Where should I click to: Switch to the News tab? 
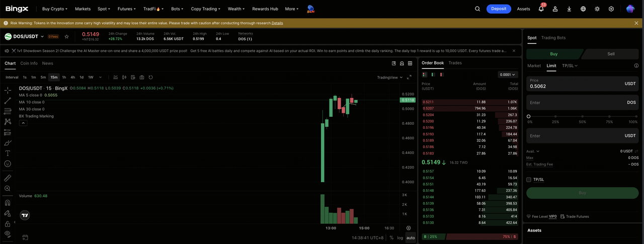[x=47, y=63]
